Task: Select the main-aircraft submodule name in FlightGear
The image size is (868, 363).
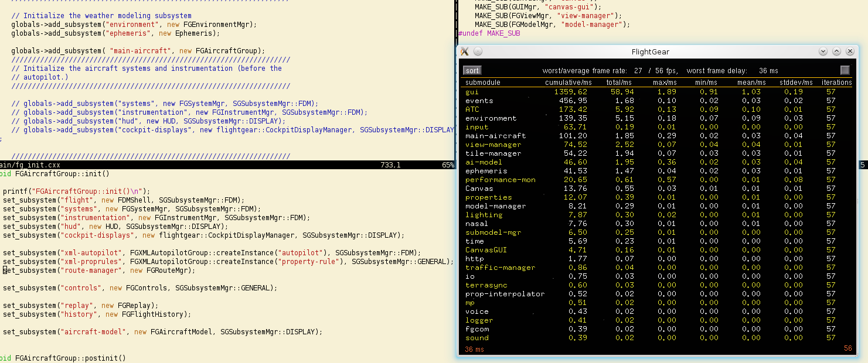Action: [496, 136]
